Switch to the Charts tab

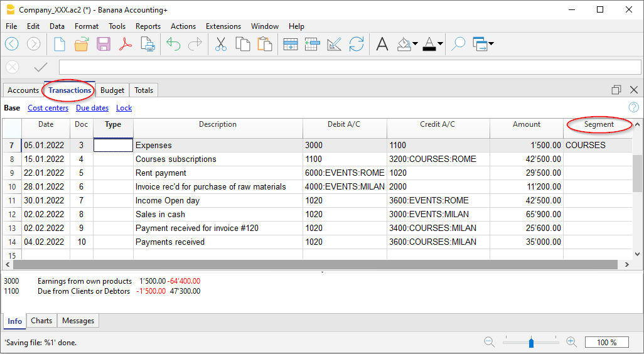tap(41, 321)
